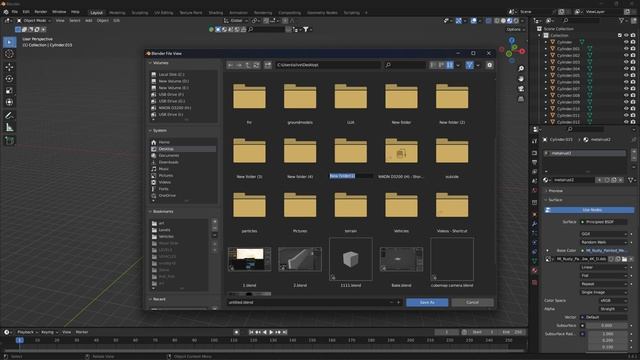
Task: Open file view settings gear
Action: [489, 65]
